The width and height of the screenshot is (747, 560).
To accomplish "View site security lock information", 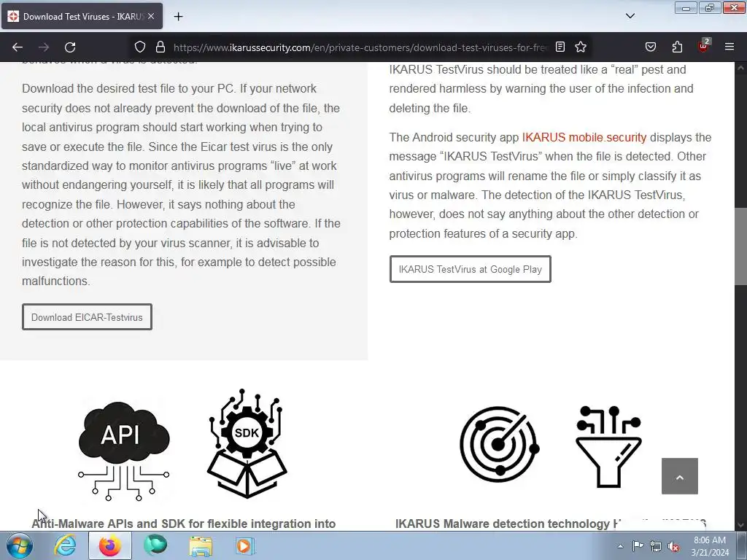I will (x=160, y=47).
